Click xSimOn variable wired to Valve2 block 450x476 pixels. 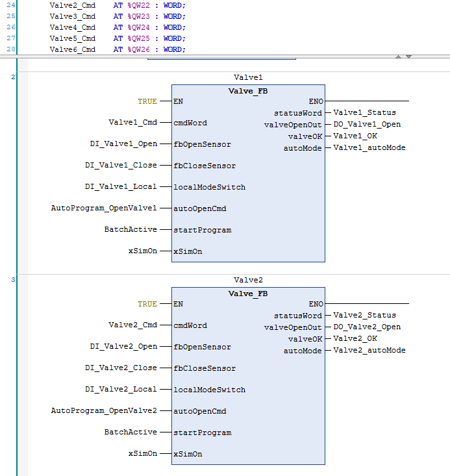143,453
